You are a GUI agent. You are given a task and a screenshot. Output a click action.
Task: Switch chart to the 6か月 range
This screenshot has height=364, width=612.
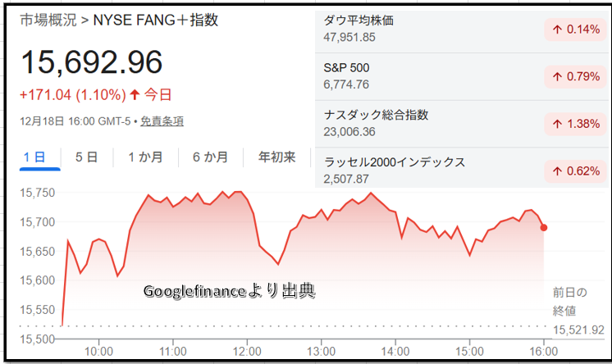[210, 157]
